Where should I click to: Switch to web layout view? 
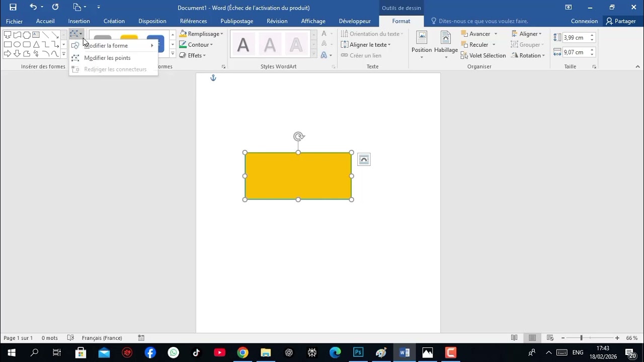550,338
